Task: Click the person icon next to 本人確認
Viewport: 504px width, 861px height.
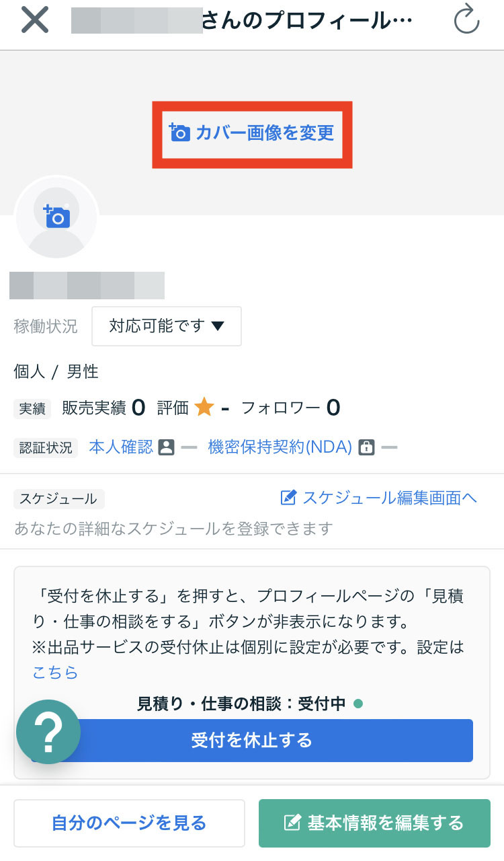Action: pyautogui.click(x=166, y=447)
